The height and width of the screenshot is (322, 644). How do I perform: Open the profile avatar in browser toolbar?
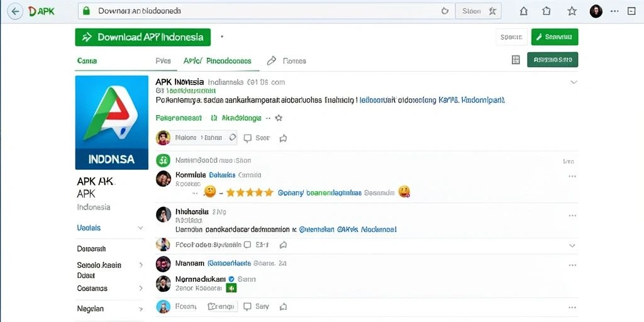pos(596,11)
